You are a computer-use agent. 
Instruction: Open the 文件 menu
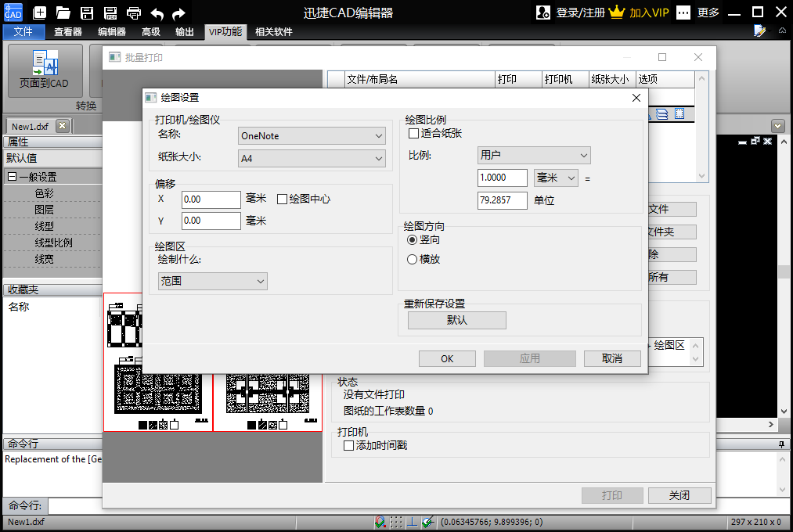[x=23, y=32]
